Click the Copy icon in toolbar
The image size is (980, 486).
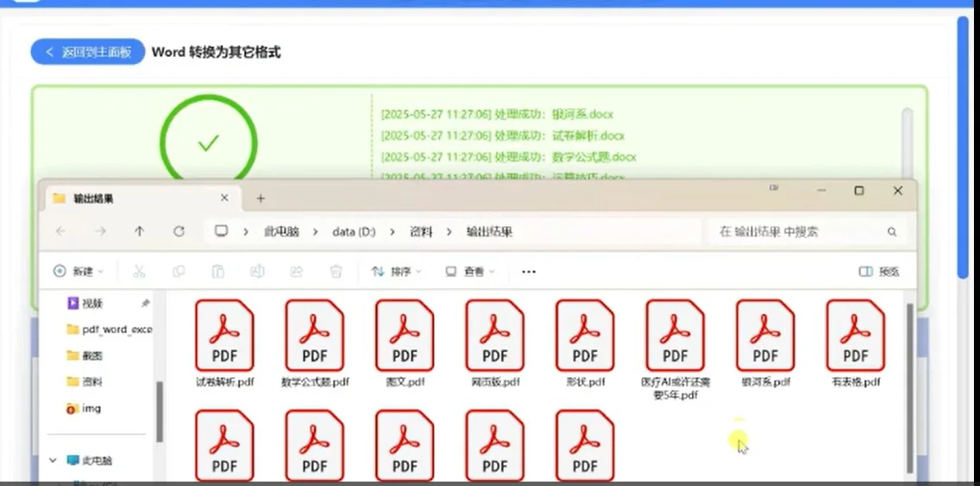point(178,271)
